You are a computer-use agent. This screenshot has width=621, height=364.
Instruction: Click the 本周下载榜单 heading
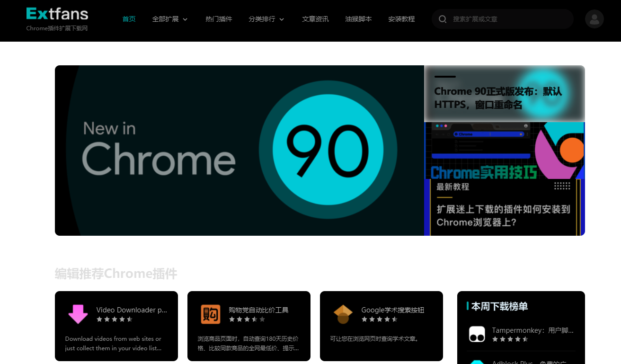click(499, 306)
